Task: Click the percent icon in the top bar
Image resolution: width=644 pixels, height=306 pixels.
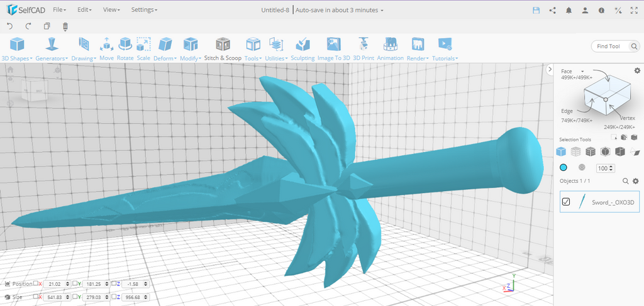Action: point(618,11)
